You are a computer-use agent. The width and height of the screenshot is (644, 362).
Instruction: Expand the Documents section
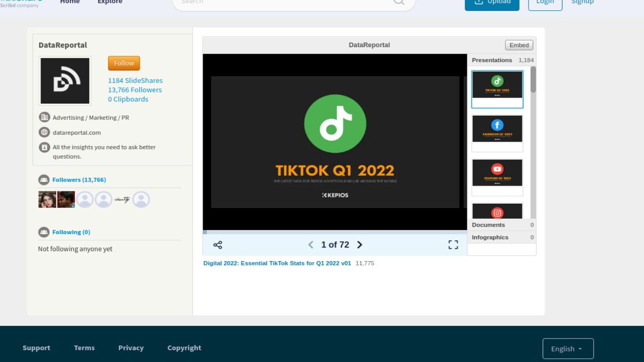tap(502, 225)
